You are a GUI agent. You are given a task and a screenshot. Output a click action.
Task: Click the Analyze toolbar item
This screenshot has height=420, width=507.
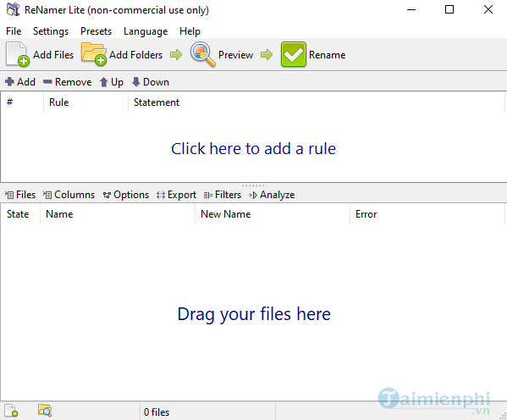pos(272,195)
